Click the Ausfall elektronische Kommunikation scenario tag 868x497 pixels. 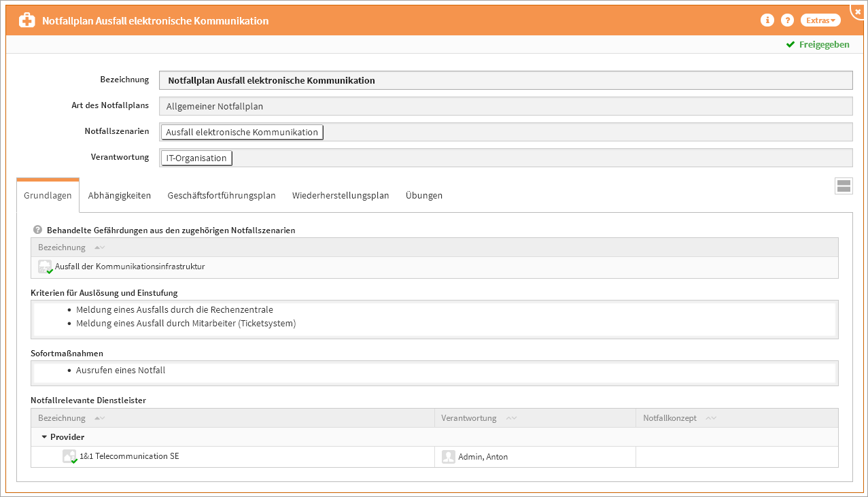click(242, 133)
